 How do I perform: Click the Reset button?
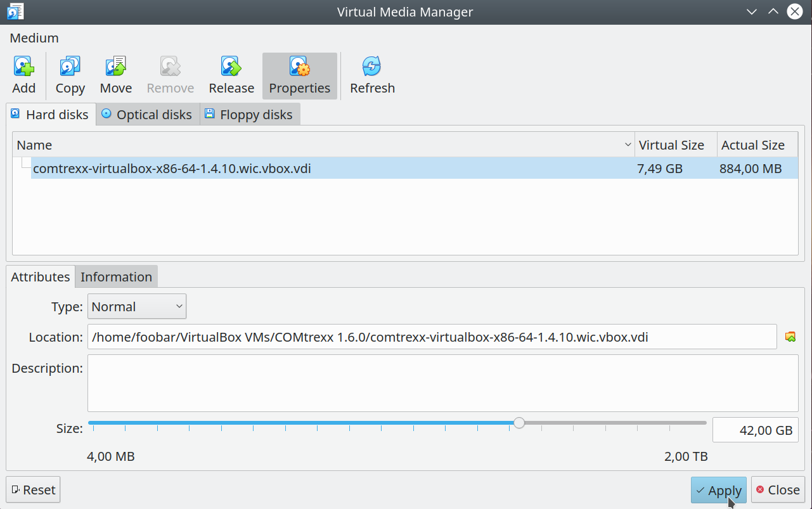click(33, 490)
